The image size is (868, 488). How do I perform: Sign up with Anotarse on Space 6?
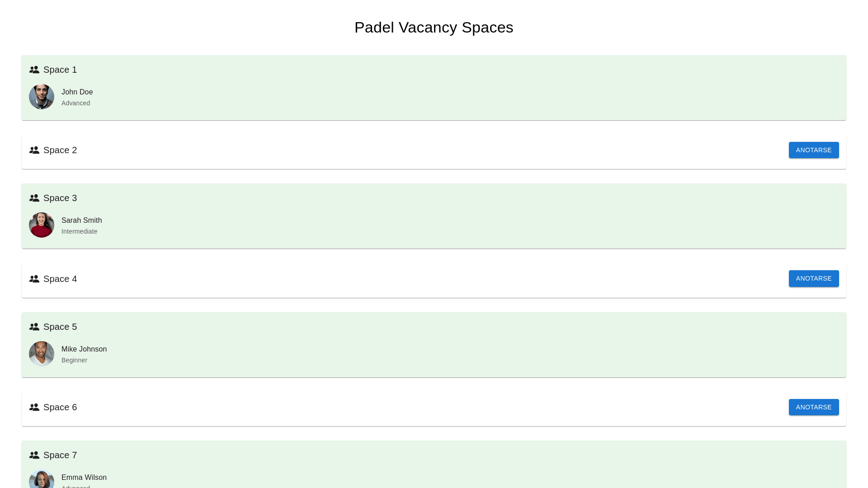tap(813, 407)
